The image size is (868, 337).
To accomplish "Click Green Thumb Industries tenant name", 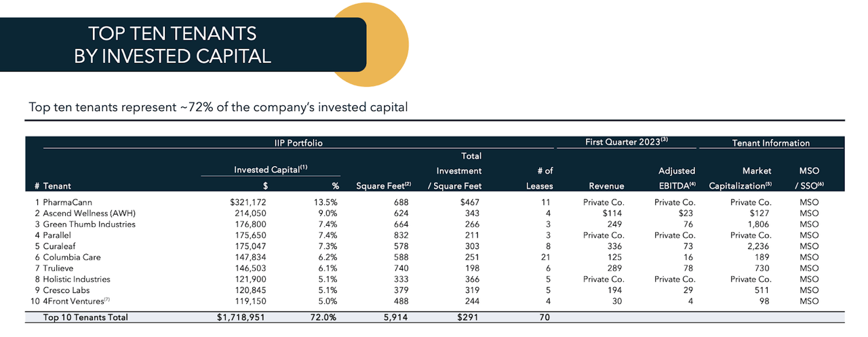I will click(x=89, y=224).
